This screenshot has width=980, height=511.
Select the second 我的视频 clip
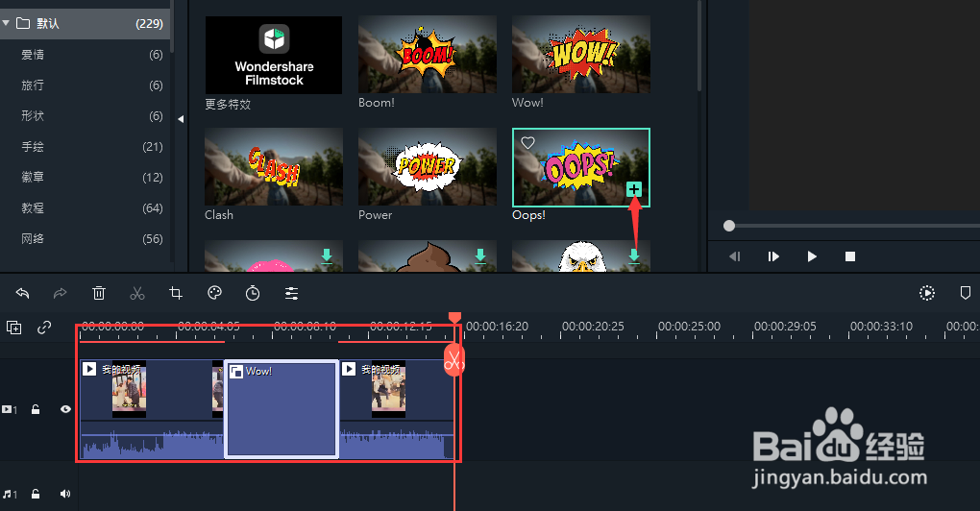coord(397,409)
